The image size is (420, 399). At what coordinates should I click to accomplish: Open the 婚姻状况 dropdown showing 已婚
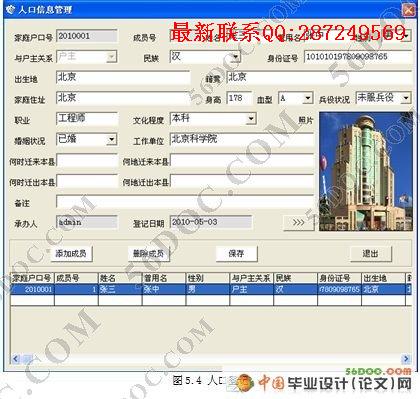click(112, 139)
